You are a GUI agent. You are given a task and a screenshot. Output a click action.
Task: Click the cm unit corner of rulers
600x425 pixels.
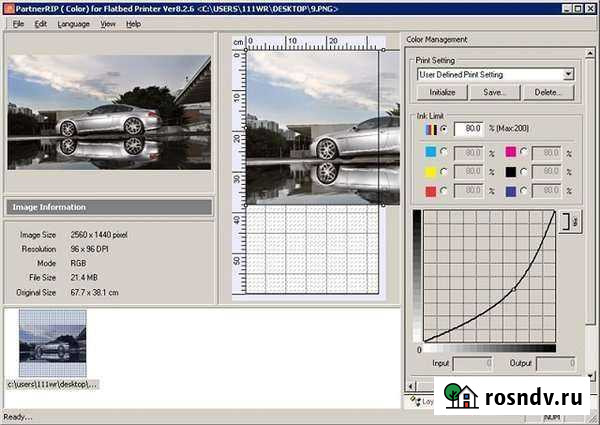238,42
